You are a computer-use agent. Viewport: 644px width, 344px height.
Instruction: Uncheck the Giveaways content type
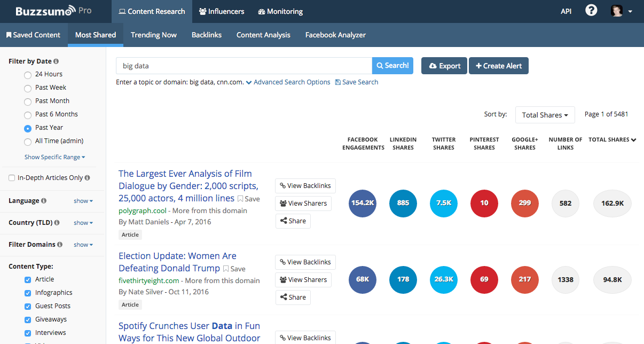coord(28,319)
